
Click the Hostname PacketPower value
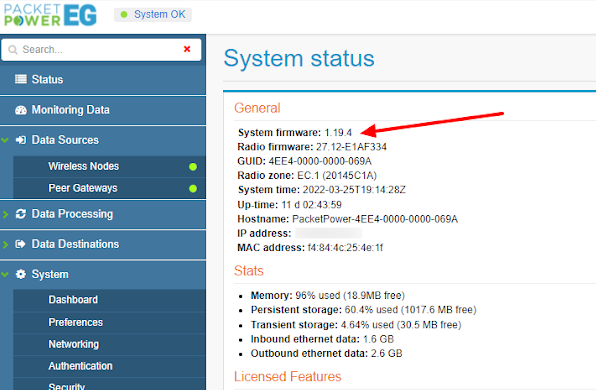375,219
